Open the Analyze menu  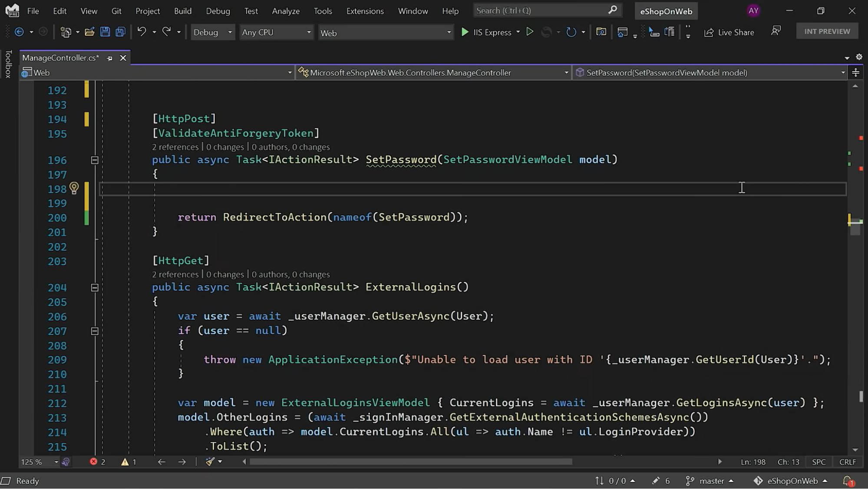285,11
